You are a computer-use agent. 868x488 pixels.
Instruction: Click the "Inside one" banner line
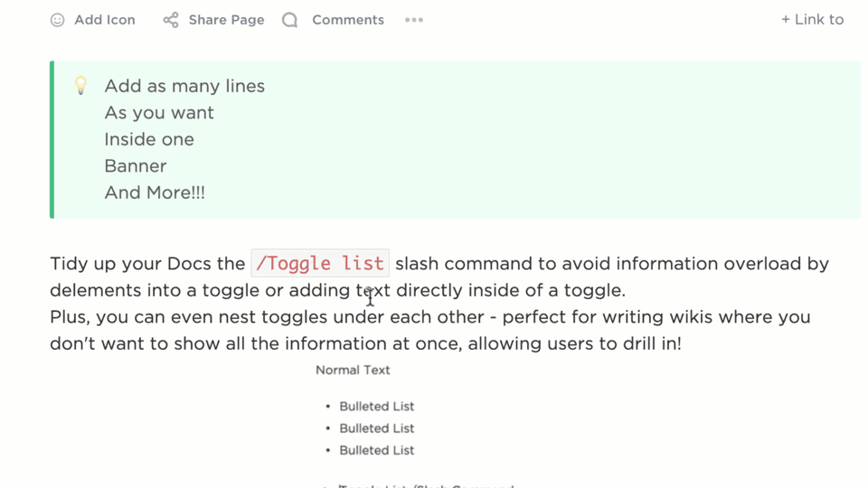click(x=149, y=139)
